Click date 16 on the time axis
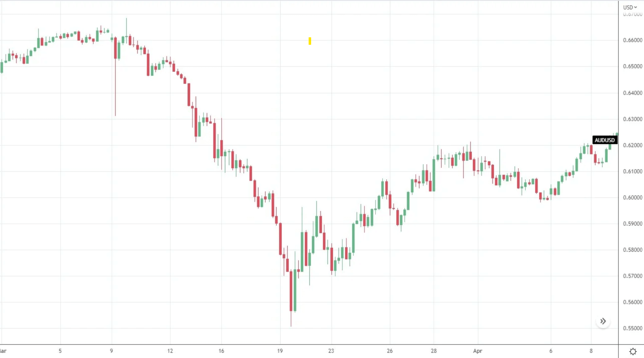This screenshot has width=644, height=358. [x=221, y=351]
